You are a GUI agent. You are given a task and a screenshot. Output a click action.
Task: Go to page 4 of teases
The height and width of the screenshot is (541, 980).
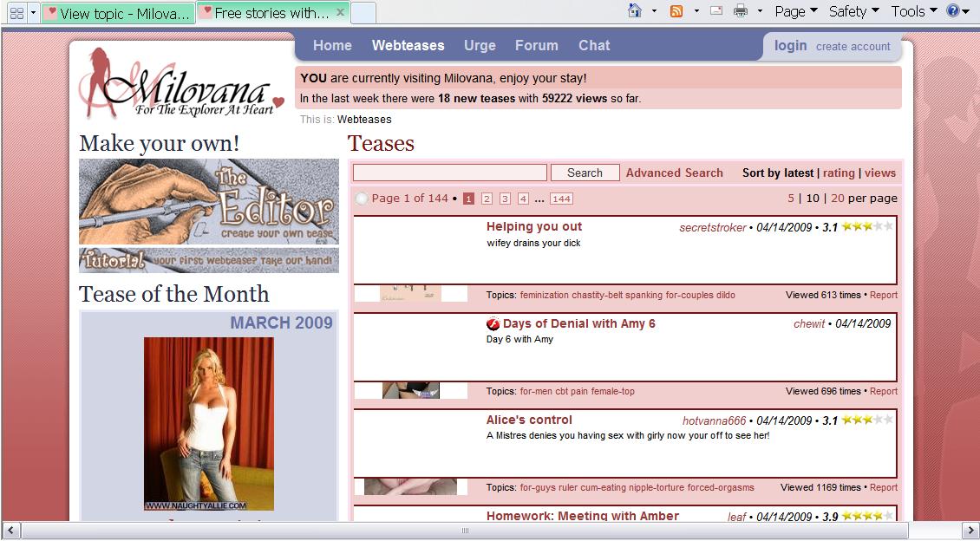[x=523, y=199]
